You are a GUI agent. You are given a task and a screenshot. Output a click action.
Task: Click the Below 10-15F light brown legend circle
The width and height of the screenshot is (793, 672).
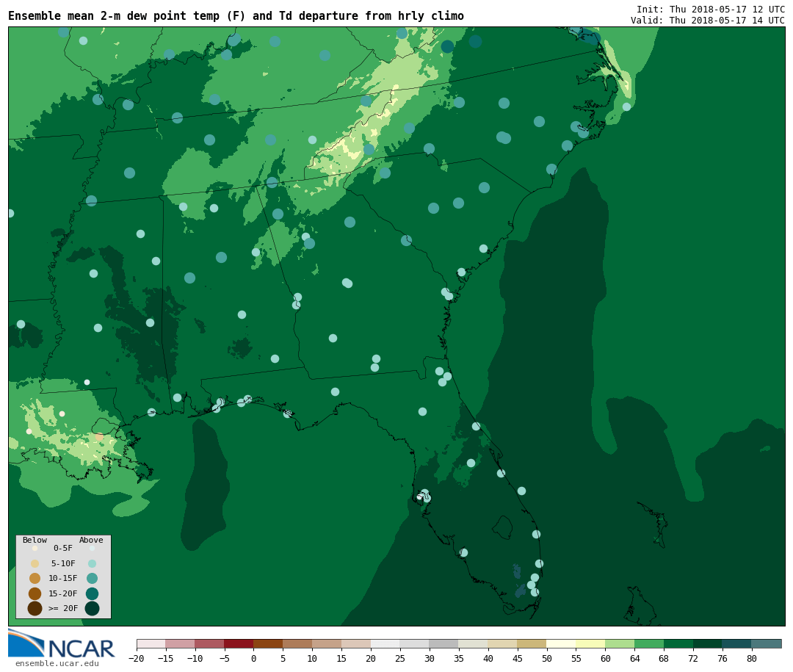(35, 579)
